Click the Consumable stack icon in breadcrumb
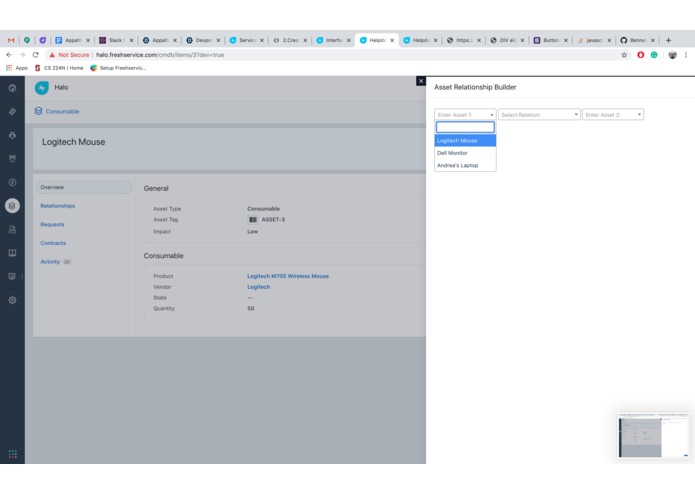 39,111
